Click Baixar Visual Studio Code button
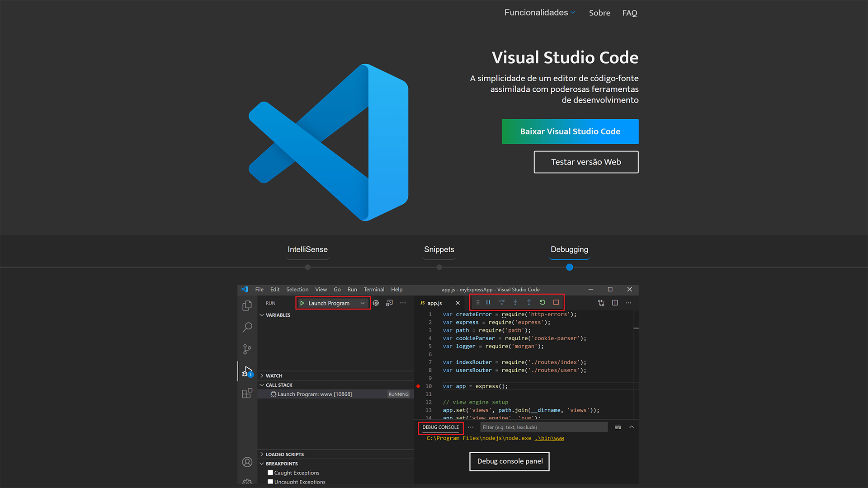Screen dimensions: 868x488 click(x=570, y=131)
